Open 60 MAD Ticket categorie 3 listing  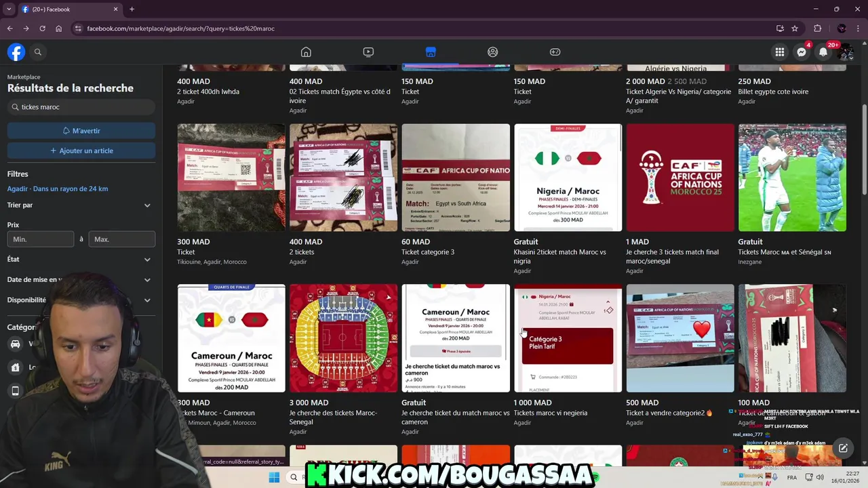pyautogui.click(x=456, y=178)
